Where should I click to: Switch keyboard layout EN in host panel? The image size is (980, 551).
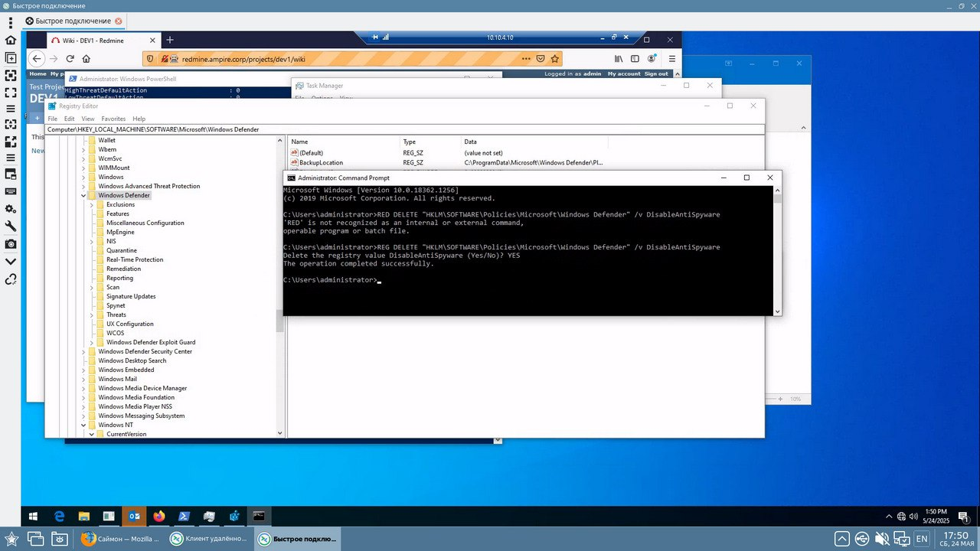pyautogui.click(x=922, y=539)
